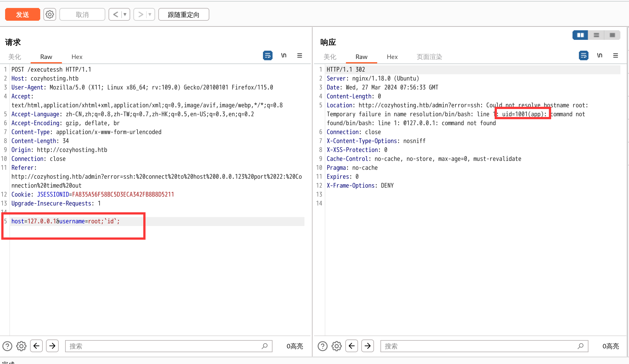Click request body host=127.0.0.1&username line
Viewport: 629px width, 364px height.
[x=65, y=221]
